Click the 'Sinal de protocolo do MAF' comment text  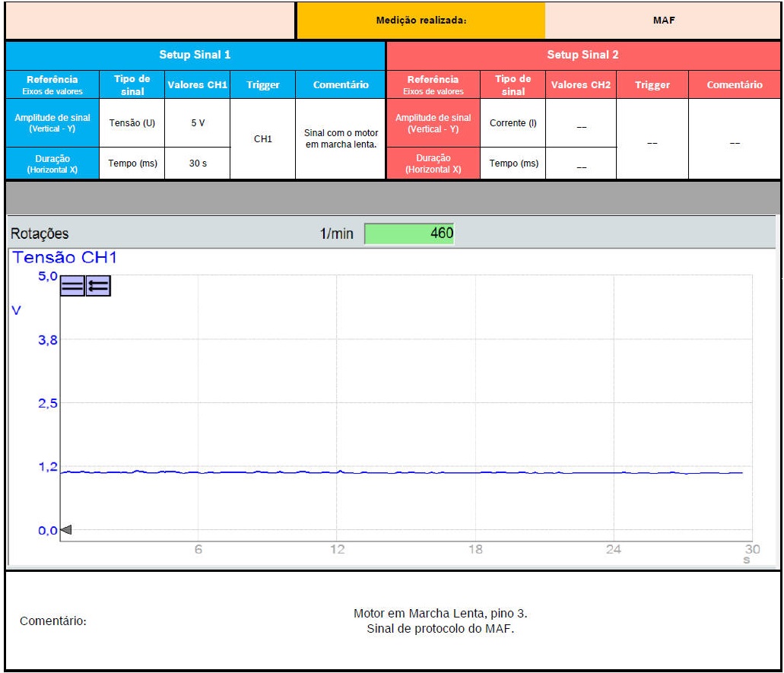coord(440,628)
